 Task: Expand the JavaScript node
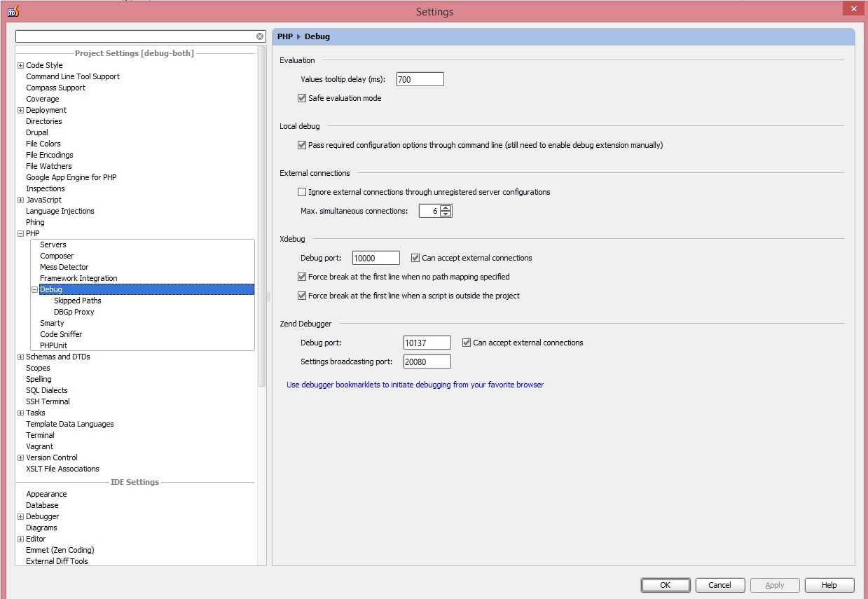point(20,200)
